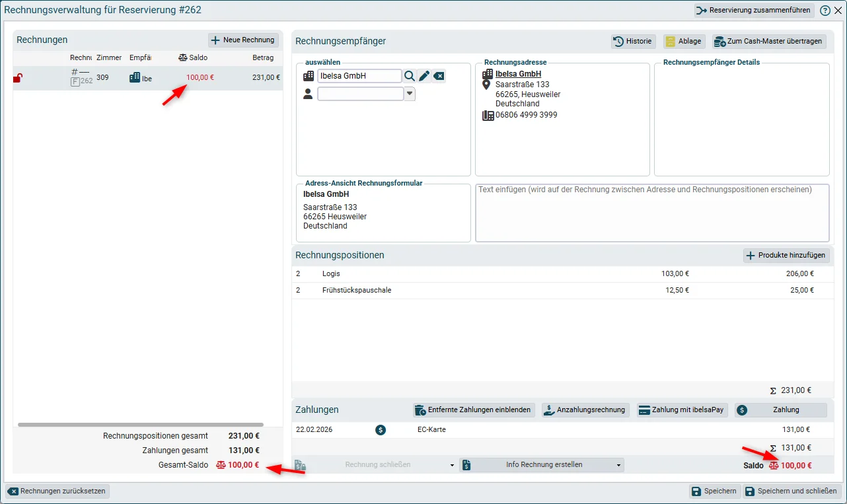Click the payment date 22.02.2026

tap(316, 429)
